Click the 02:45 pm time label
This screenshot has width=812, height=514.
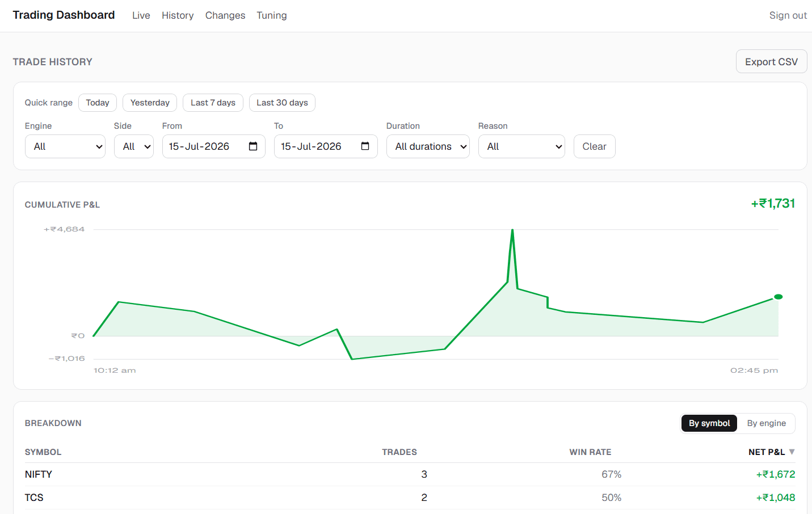pos(754,370)
